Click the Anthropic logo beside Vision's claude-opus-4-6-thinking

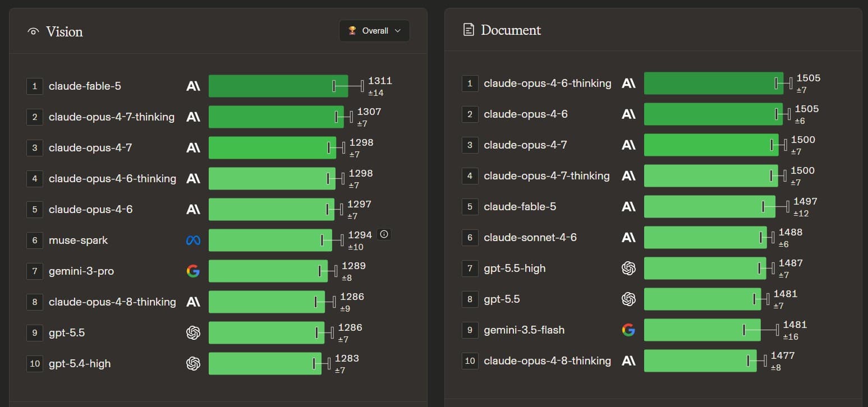coord(193,179)
